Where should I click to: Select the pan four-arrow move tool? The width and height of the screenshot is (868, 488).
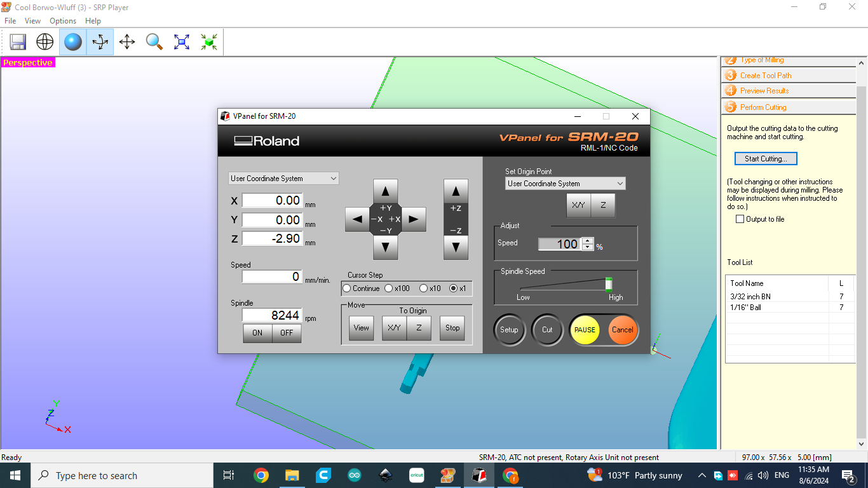[x=127, y=42]
